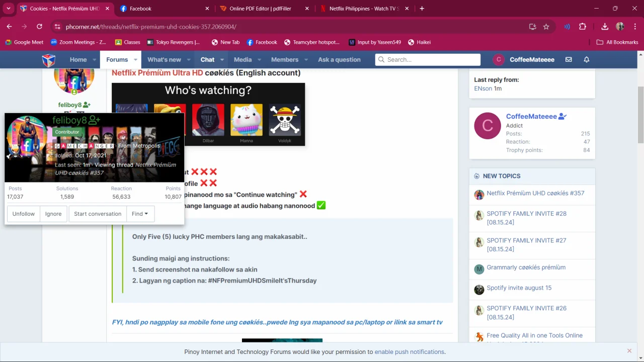Expand the Media dropdown arrow
The height and width of the screenshot is (362, 644).
point(259,60)
